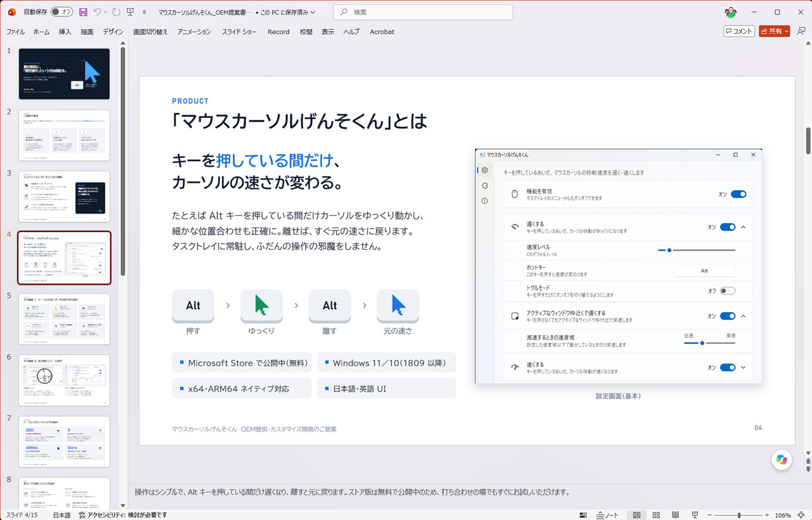Switch to Normal view icon

pos(637,515)
